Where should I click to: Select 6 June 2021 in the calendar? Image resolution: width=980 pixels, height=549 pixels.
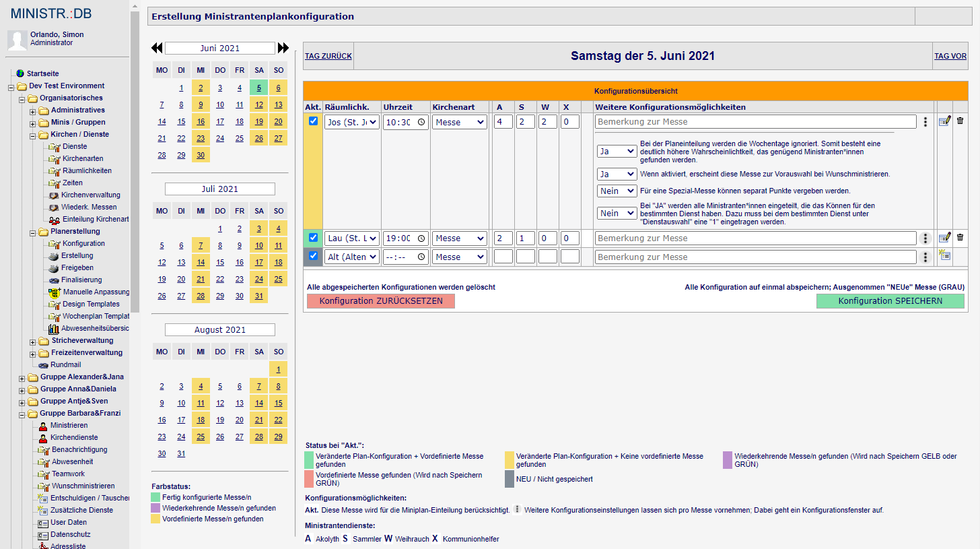click(279, 88)
